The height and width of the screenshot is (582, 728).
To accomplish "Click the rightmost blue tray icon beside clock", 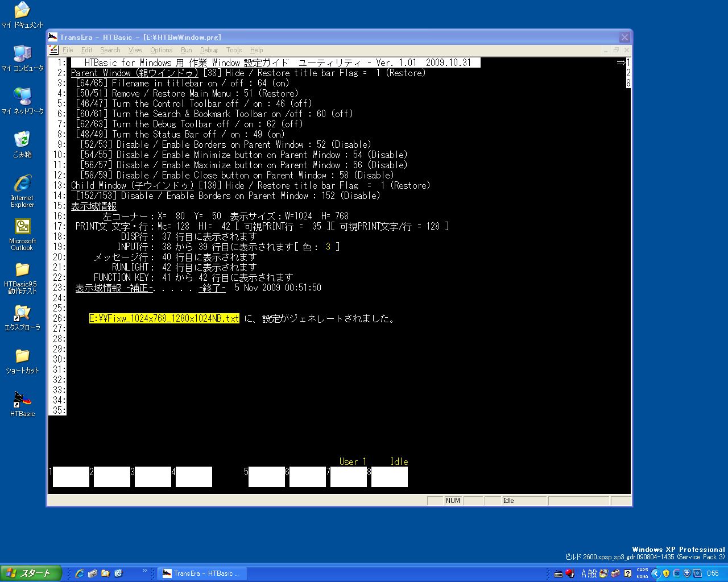I will 697,573.
